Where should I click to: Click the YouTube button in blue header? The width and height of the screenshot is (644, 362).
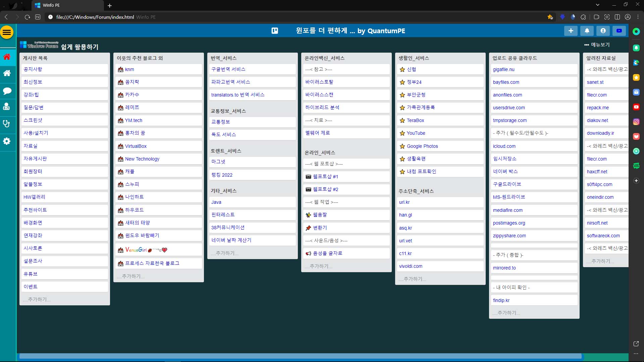click(619, 31)
